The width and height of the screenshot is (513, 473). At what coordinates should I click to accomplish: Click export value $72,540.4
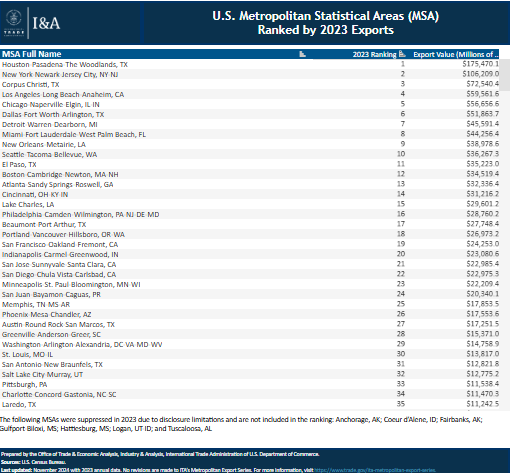[482, 84]
